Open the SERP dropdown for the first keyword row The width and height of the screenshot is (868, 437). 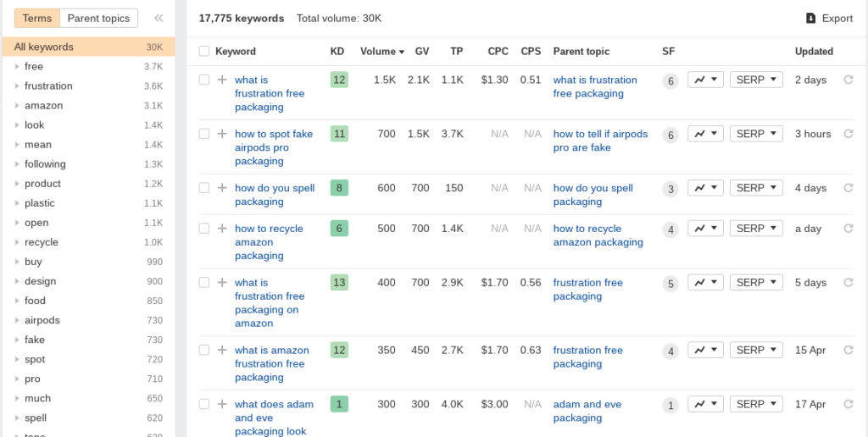coord(756,80)
